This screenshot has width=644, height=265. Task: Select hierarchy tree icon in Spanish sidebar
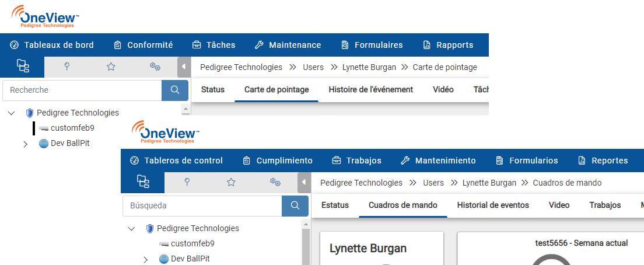click(142, 182)
